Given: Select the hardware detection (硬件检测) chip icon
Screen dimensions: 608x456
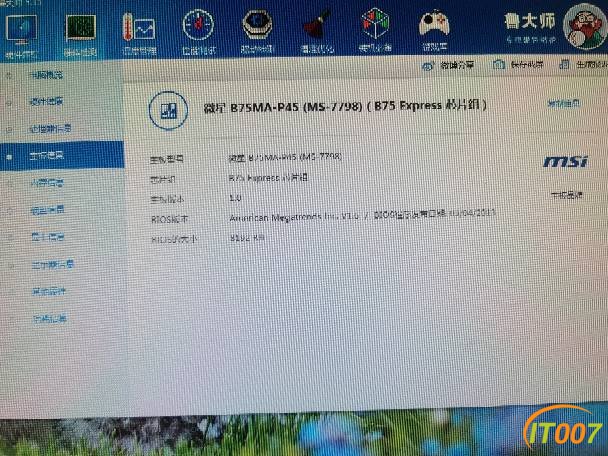Looking at the screenshot, I should coord(81,28).
